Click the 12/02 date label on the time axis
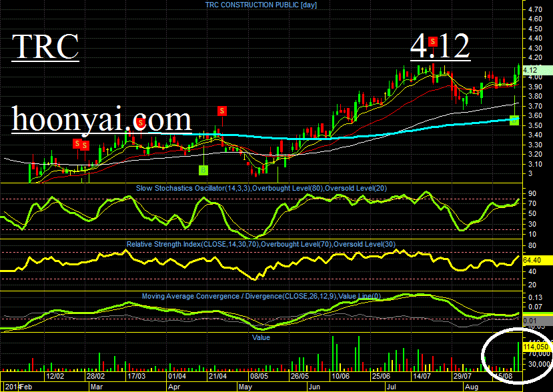Image resolution: width=553 pixels, height=392 pixels. (x=55, y=376)
